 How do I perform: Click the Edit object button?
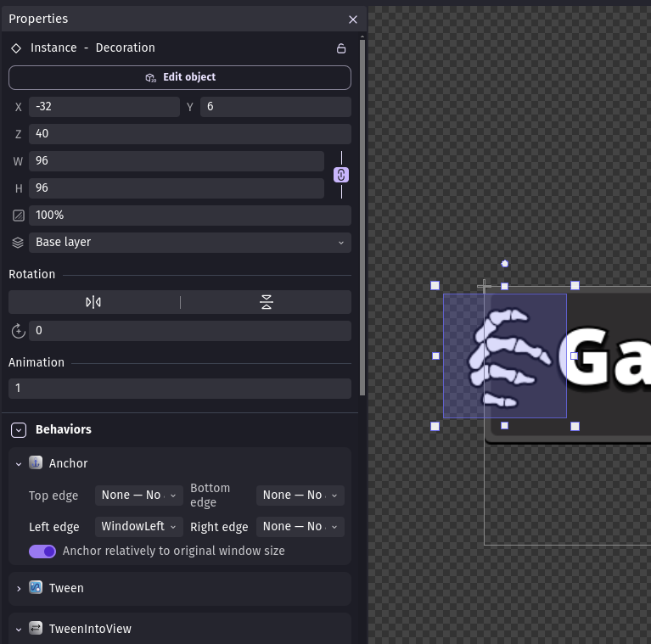click(x=180, y=77)
